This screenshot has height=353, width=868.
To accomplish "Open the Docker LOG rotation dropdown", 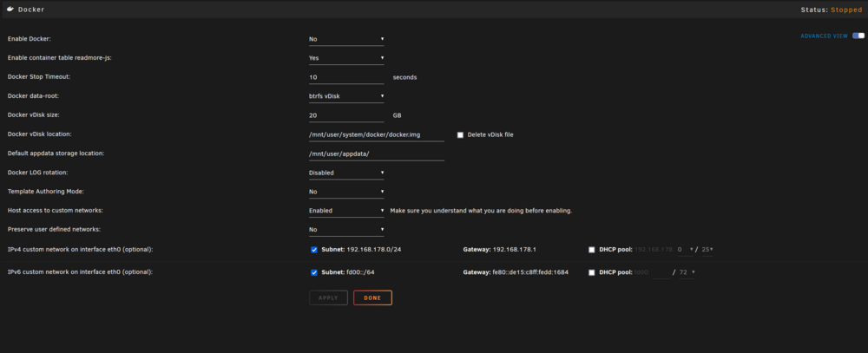I will point(346,173).
